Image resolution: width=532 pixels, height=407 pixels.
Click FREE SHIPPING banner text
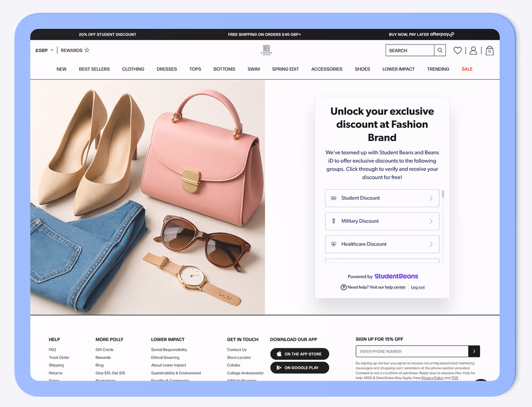pyautogui.click(x=264, y=34)
